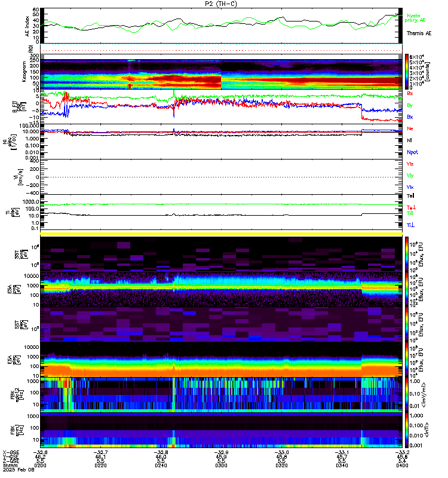The image size is (448, 478).
Task: Click the time tick label "0340"
Action: click(342, 465)
